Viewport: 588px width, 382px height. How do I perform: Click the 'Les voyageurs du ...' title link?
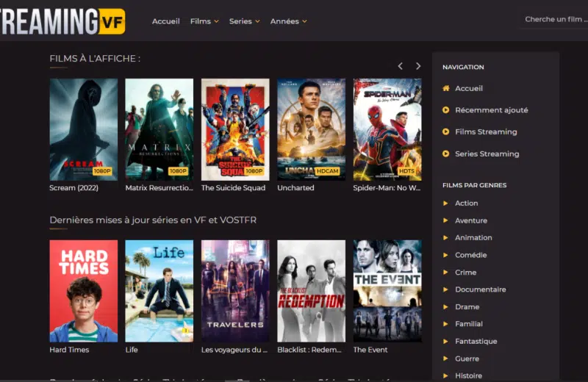[234, 350]
